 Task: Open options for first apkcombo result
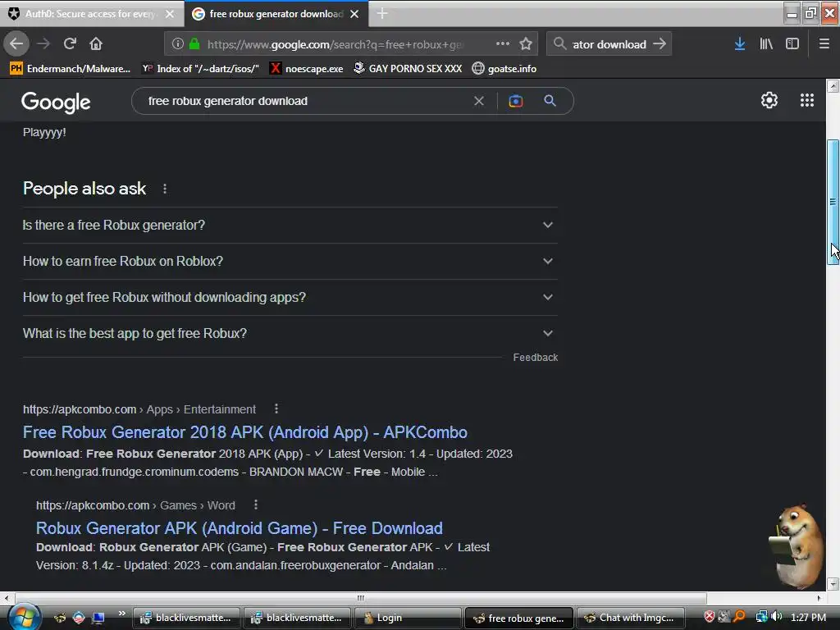276,409
